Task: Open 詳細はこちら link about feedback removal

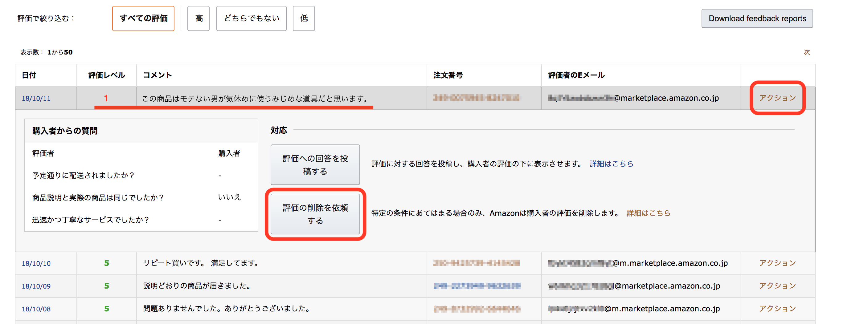Action: (648, 213)
